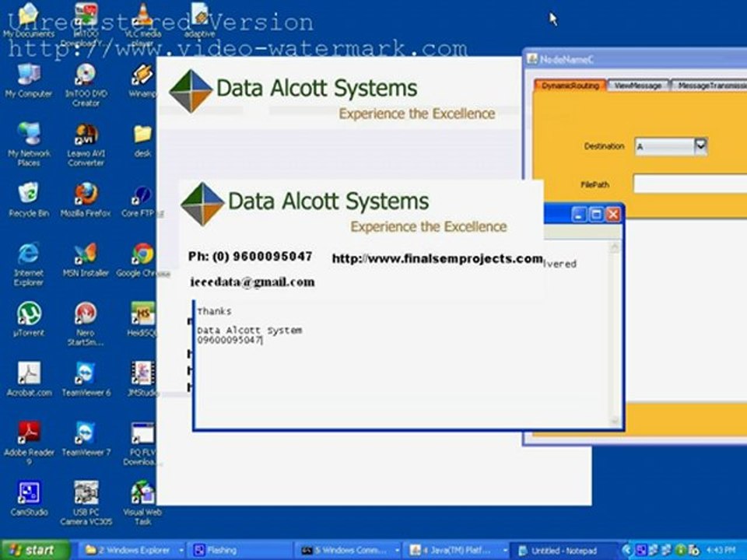Open the adaptive file on the desktop
Image resolution: width=747 pixels, height=560 pixels.
click(200, 22)
